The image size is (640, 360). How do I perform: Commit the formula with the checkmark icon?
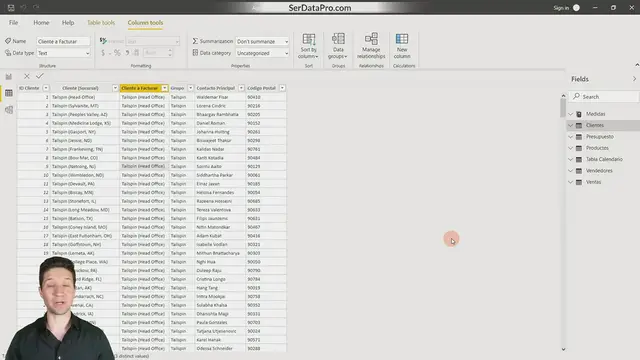point(40,76)
